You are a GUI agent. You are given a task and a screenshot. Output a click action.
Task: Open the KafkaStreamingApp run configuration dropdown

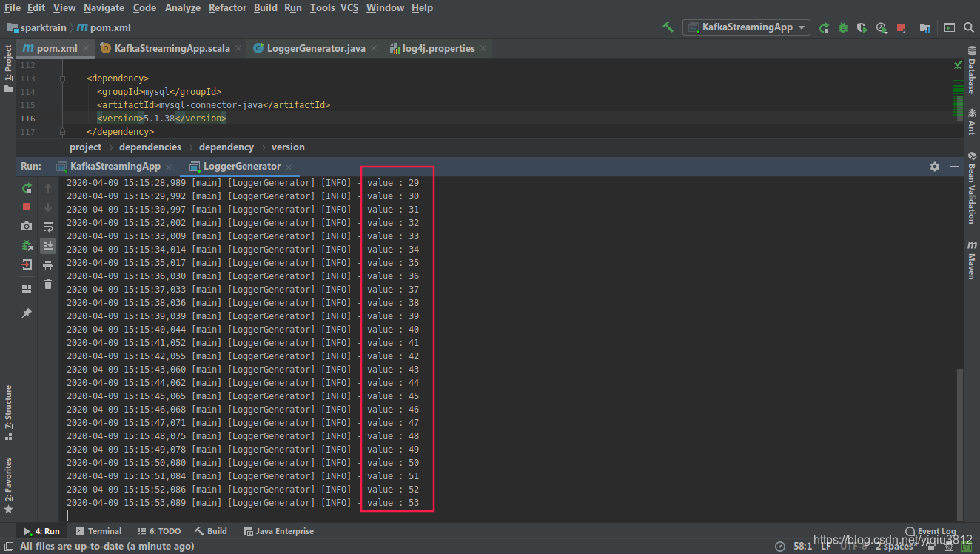click(x=746, y=27)
